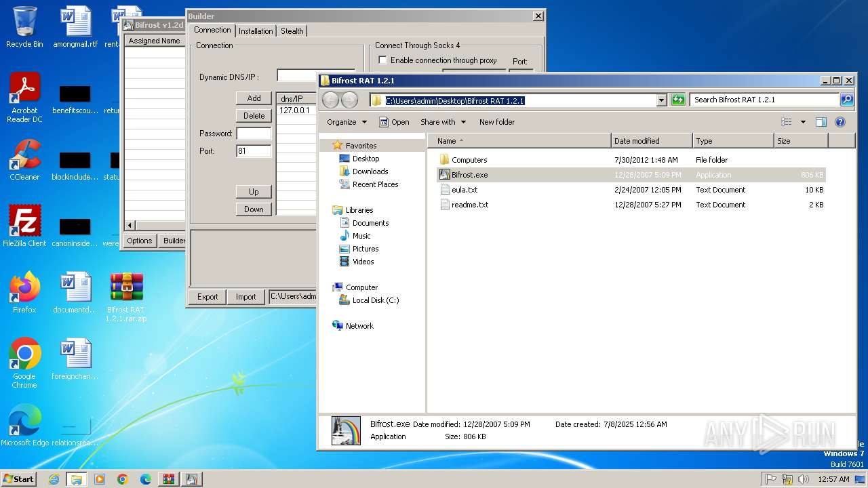This screenshot has width=868, height=488.
Task: Select Recent Places in navigation pane
Action: [x=368, y=184]
